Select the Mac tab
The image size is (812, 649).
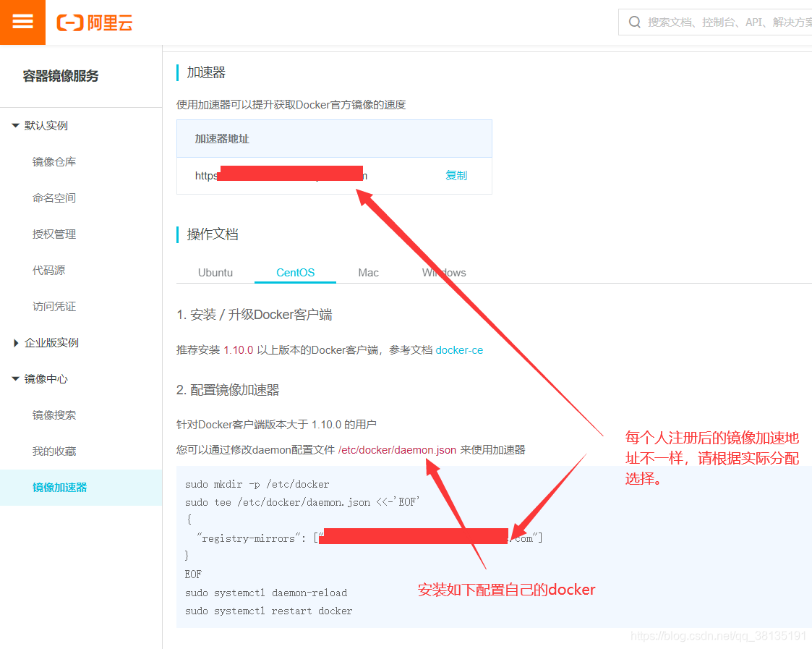(368, 273)
